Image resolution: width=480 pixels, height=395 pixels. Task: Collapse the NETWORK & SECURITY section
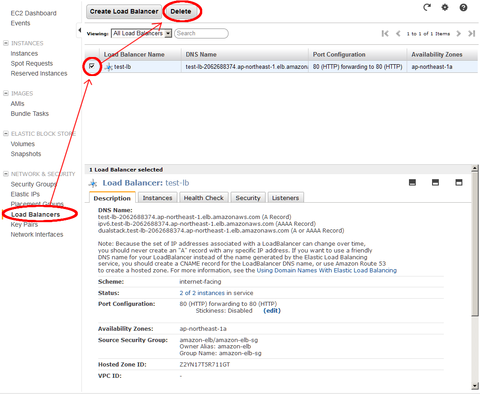[x=6, y=174]
